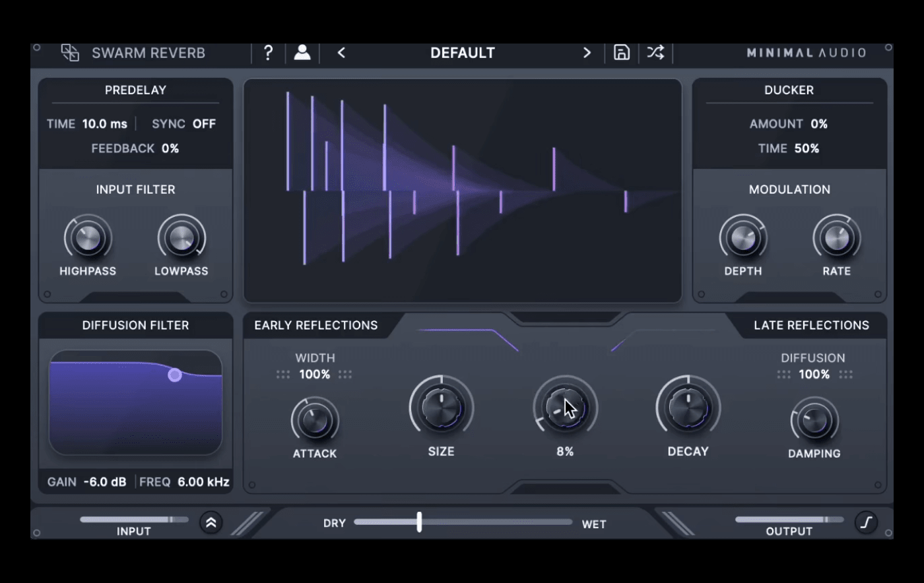
Task: Click the INPUT FILTER label
Action: pyautogui.click(x=135, y=190)
